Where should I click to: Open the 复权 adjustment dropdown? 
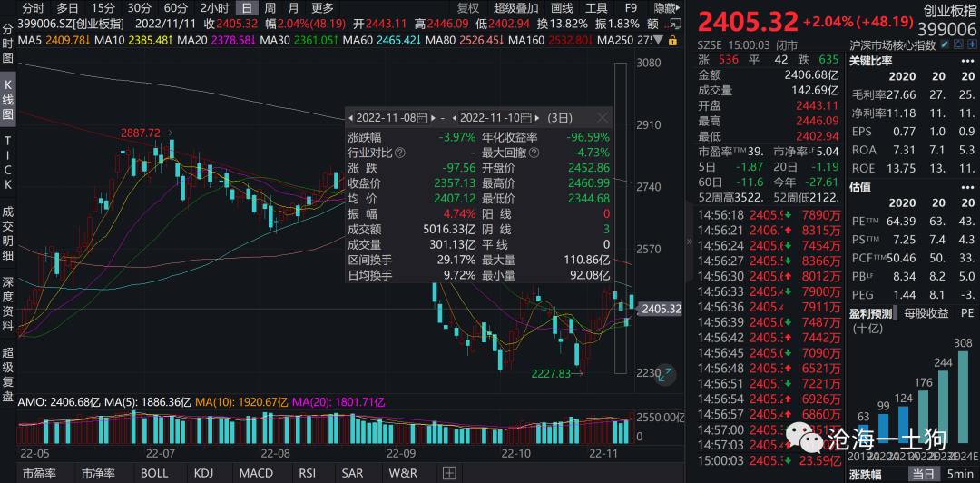tap(467, 7)
